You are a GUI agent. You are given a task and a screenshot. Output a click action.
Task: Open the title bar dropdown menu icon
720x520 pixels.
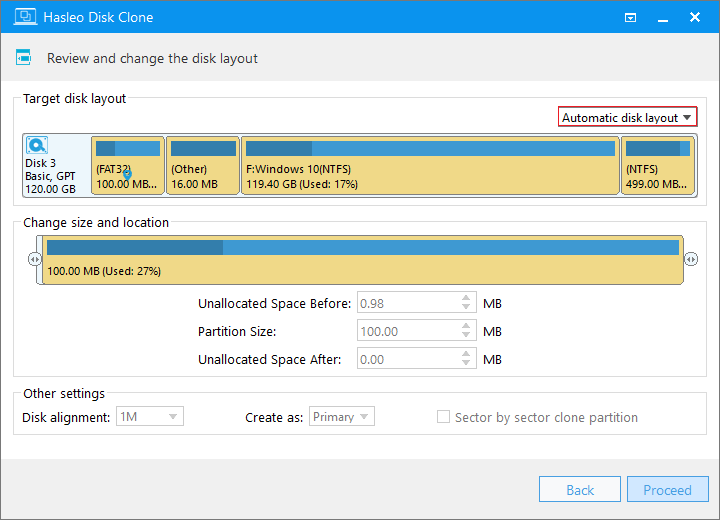pyautogui.click(x=630, y=17)
